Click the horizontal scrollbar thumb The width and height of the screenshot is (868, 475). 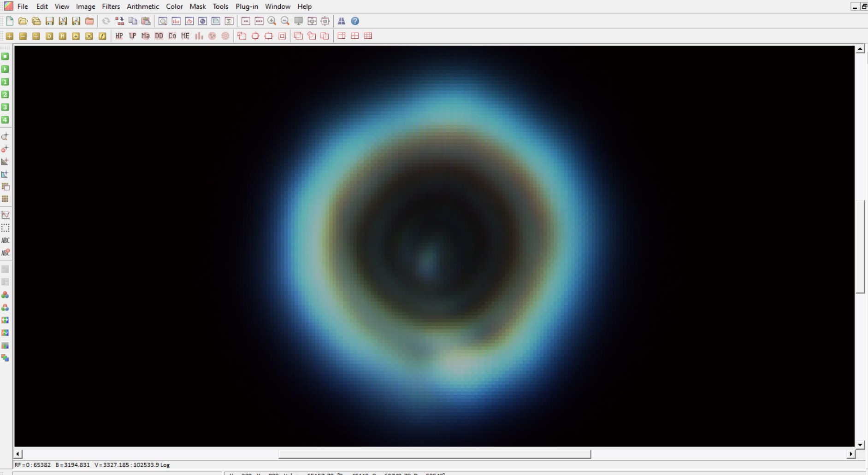[x=434, y=454]
